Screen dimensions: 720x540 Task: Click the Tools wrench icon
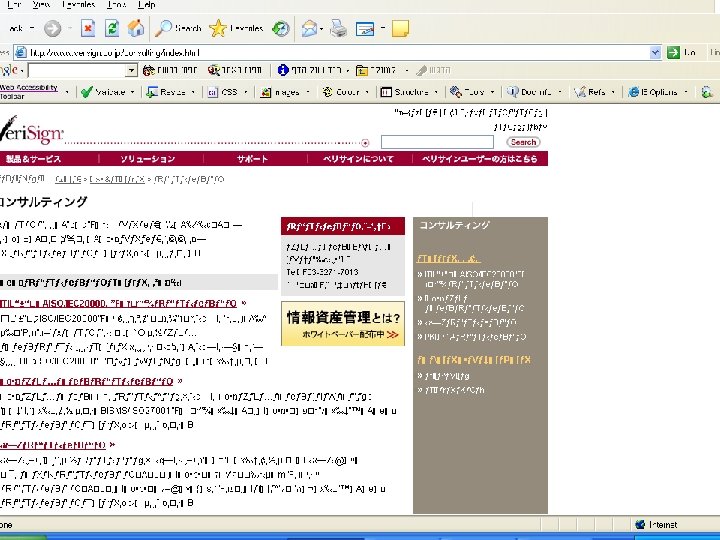(x=456, y=92)
